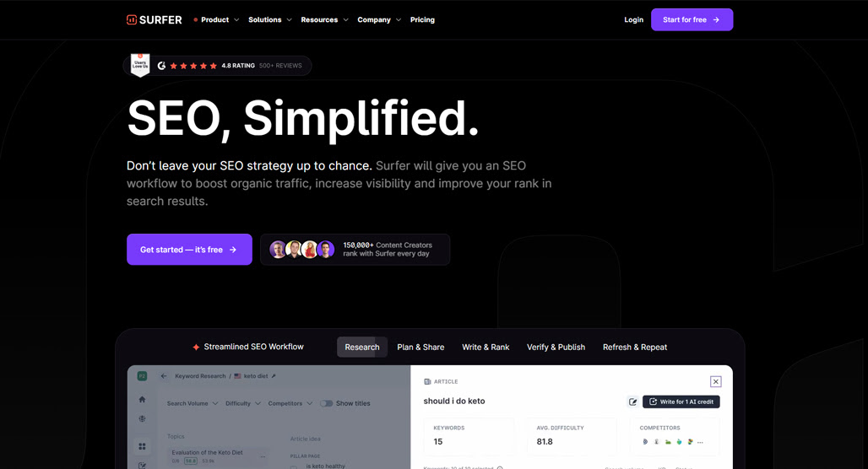View the content creators avatar group
Screen dimensions: 868x469
click(301, 250)
